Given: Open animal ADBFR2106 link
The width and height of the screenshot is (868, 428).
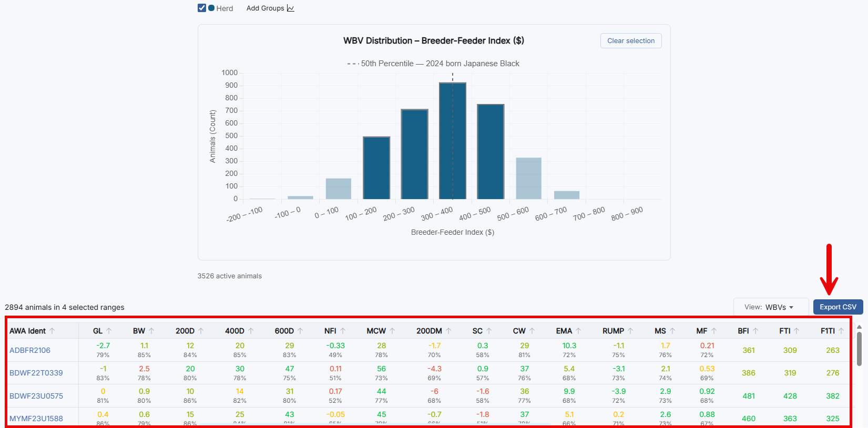Looking at the screenshot, I should [30, 350].
